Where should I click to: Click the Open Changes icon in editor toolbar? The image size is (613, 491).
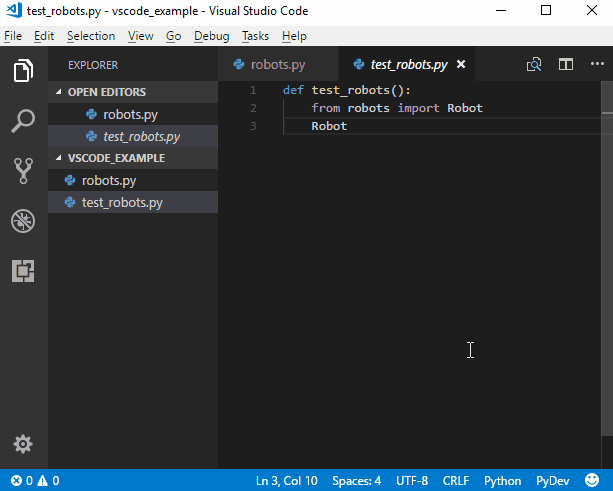pos(534,64)
